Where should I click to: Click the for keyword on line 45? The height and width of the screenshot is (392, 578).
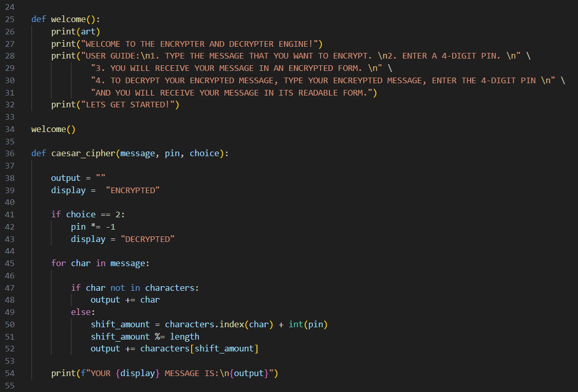pyautogui.click(x=59, y=263)
